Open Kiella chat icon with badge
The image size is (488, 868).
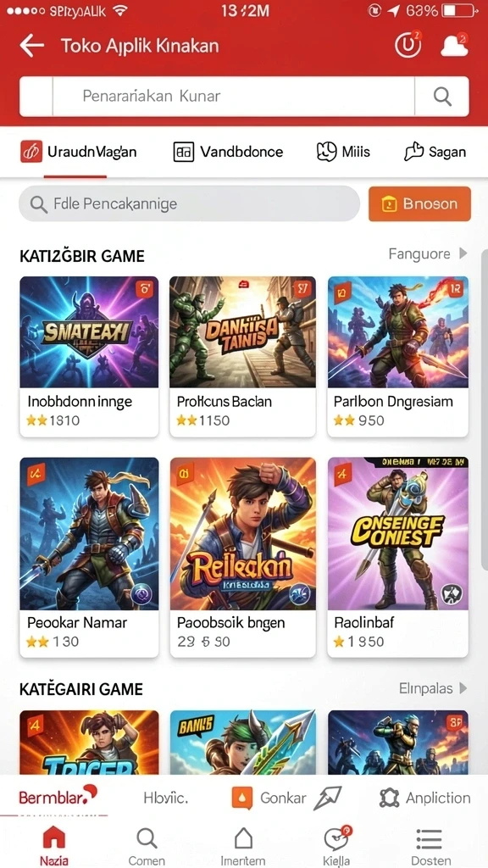click(x=336, y=838)
